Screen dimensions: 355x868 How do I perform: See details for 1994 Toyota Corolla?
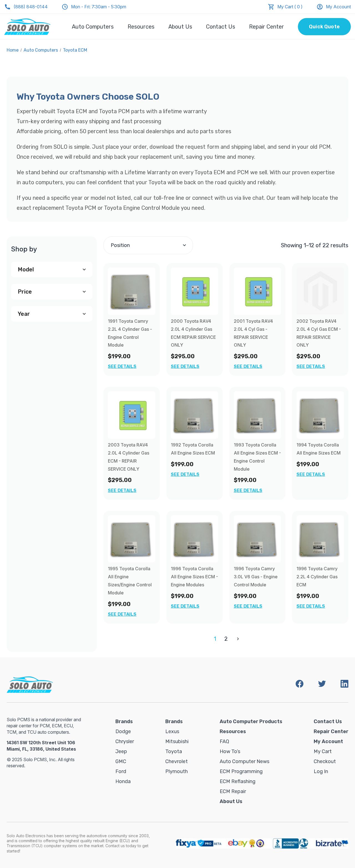click(x=311, y=474)
